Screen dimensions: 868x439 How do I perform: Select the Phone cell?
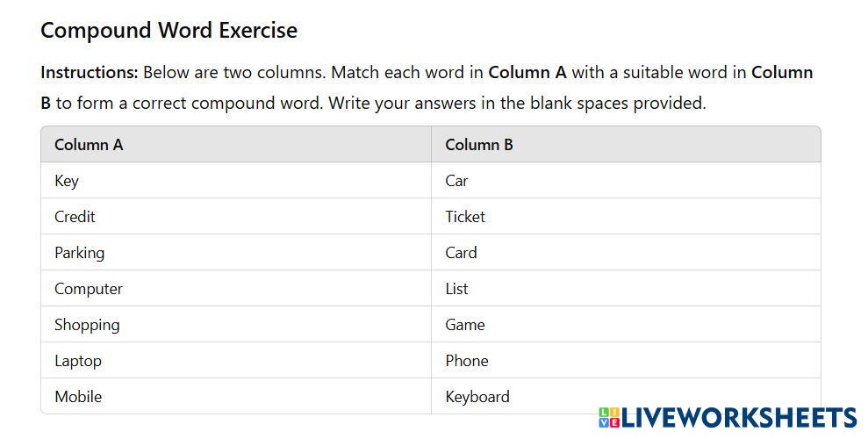467,361
